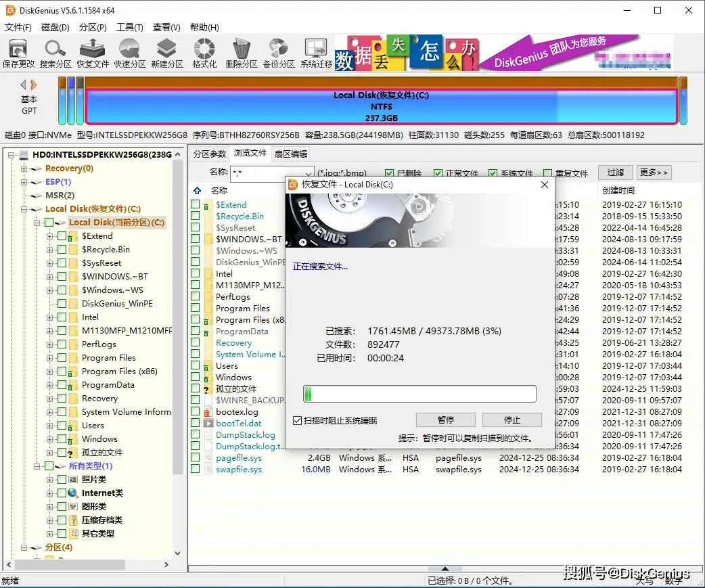The height and width of the screenshot is (588, 705).
Task: Launch the 恢复文件 toolbar tool
Action: tap(93, 53)
